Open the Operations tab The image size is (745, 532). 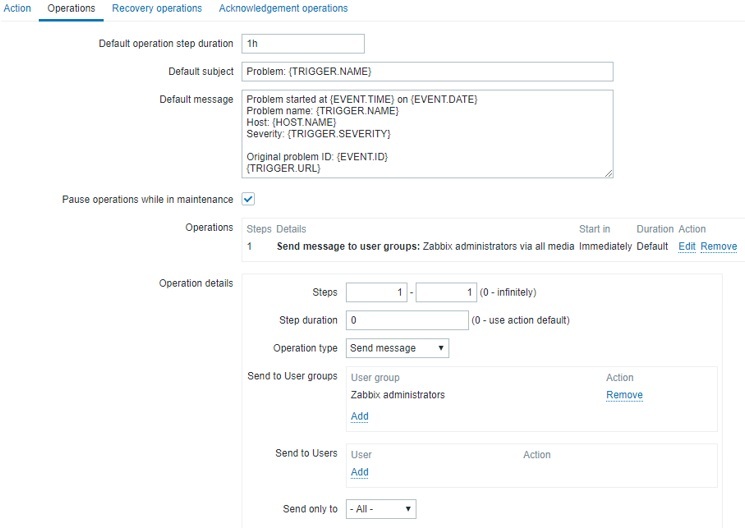point(71,8)
